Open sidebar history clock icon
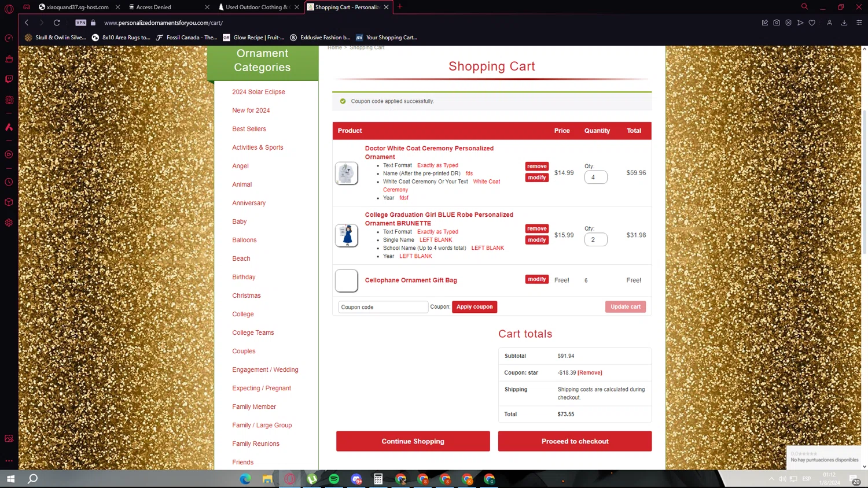The height and width of the screenshot is (488, 868). 9,182
